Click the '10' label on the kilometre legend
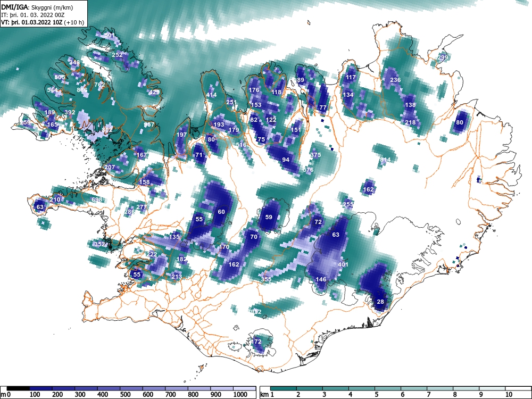Screen dimensions: 532x399 [508, 395]
